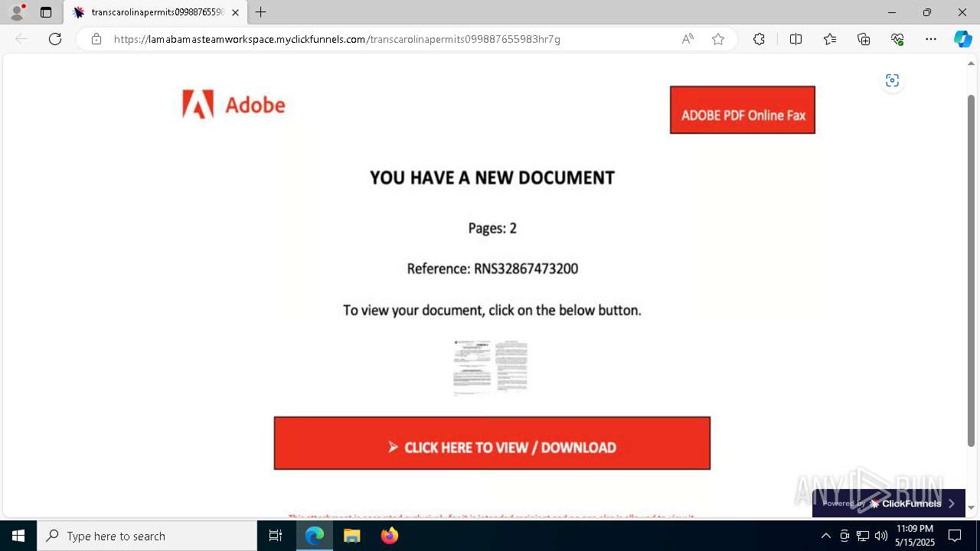This screenshot has height=551, width=980.
Task: Click the scrollbar down arrow
Action: pos(972,507)
